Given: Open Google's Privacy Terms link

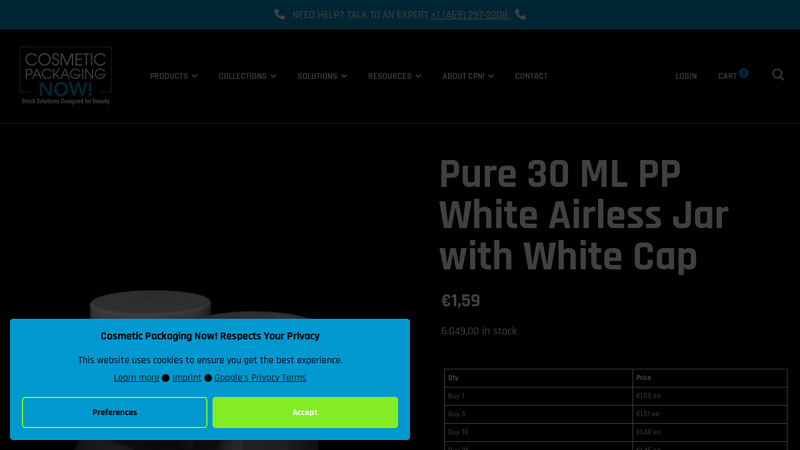Looking at the screenshot, I should [x=260, y=378].
